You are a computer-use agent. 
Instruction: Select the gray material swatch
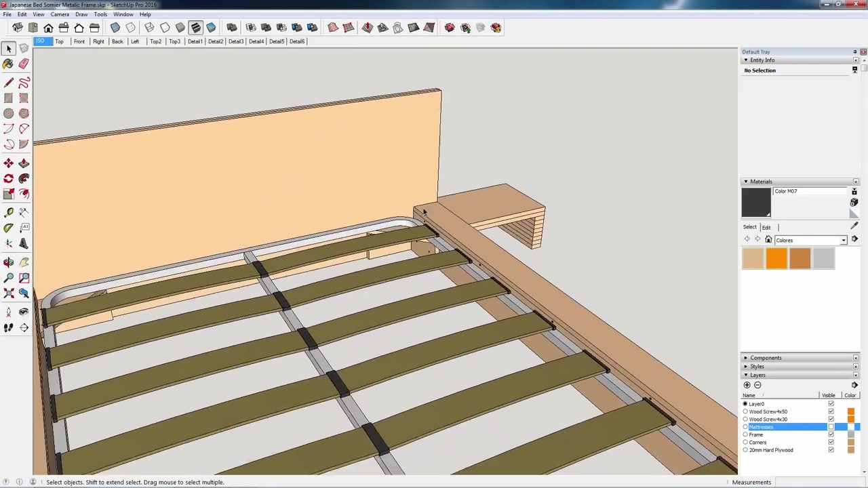(823, 259)
